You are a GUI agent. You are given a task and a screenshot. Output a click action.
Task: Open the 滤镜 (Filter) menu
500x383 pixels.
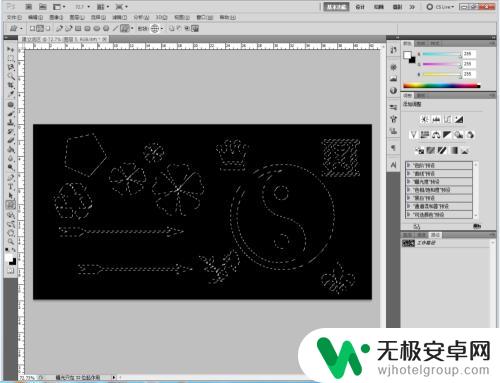coord(119,17)
